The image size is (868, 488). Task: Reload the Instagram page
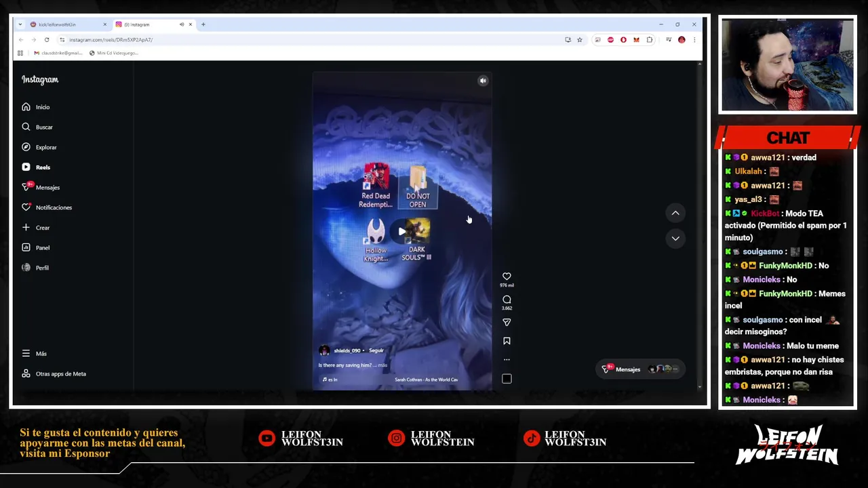(x=47, y=40)
